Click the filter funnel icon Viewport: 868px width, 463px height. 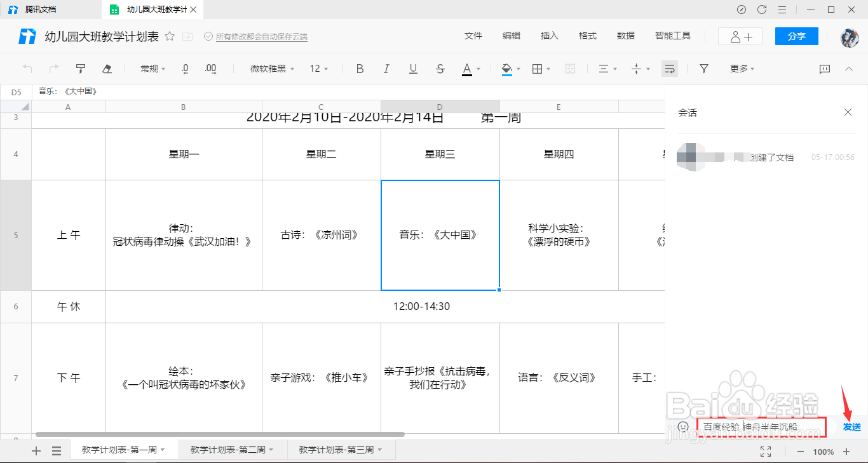pos(703,69)
